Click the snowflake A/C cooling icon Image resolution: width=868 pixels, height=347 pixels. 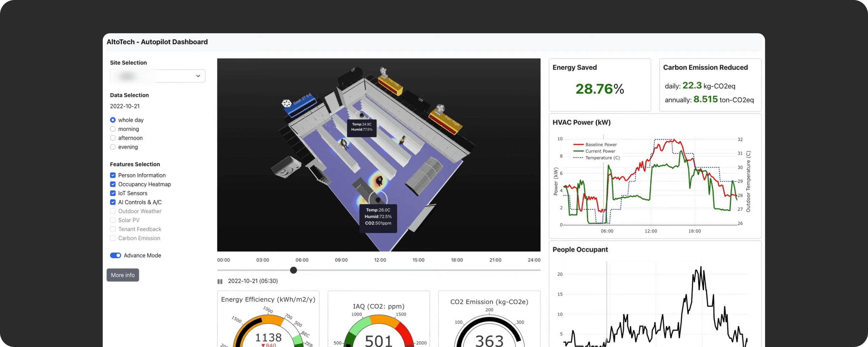pyautogui.click(x=287, y=103)
